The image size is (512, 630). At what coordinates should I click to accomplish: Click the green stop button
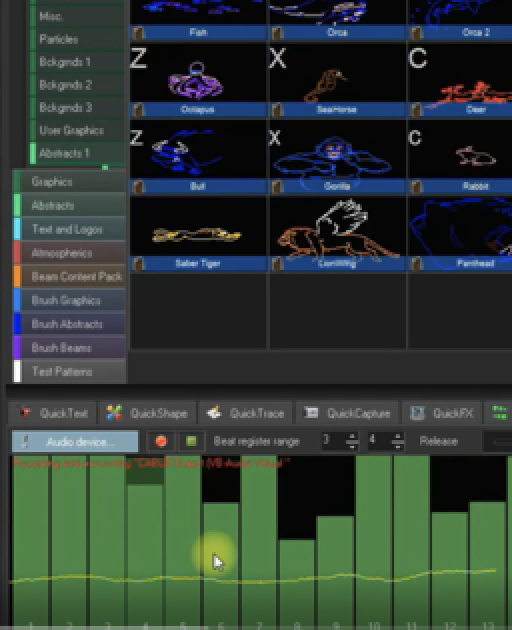click(x=191, y=441)
